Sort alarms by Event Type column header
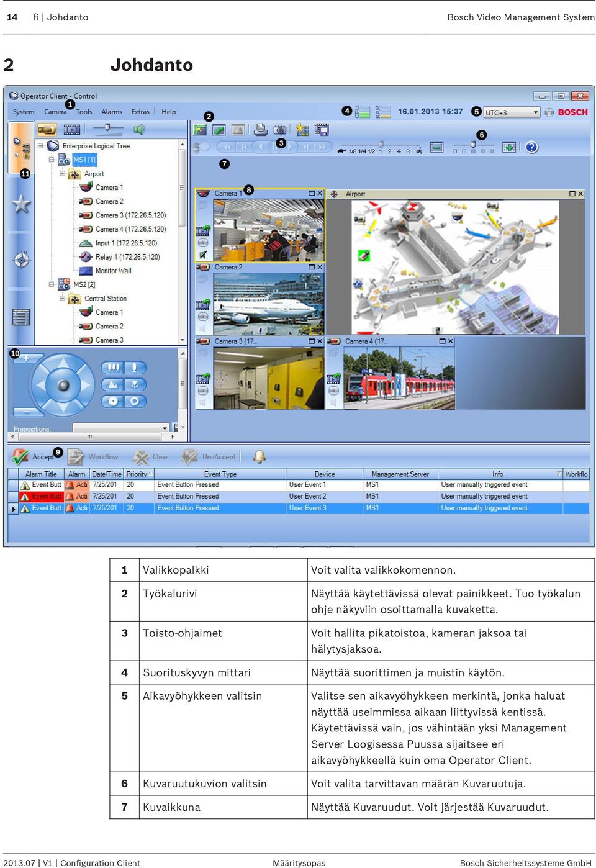The height and width of the screenshot is (868, 596). (x=220, y=474)
